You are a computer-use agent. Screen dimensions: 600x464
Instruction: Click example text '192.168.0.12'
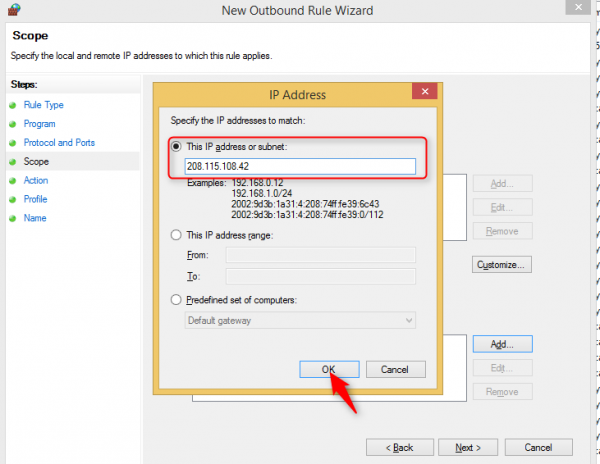tap(258, 182)
